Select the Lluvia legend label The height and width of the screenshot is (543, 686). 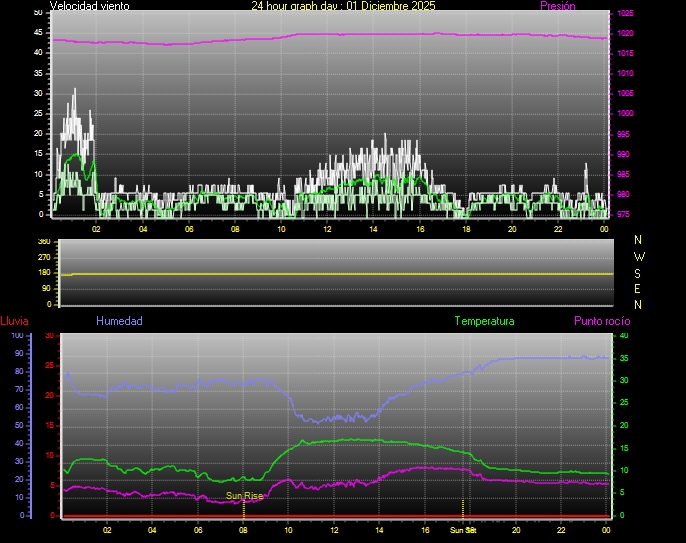click(14, 321)
